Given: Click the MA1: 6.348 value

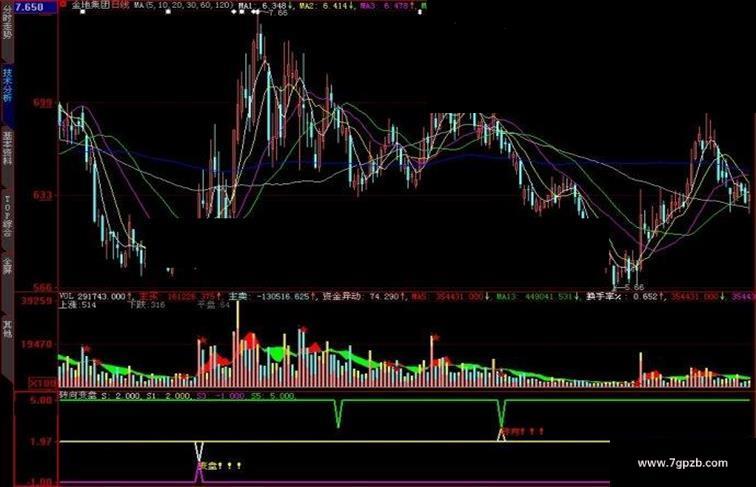Looking at the screenshot, I should click(267, 6).
